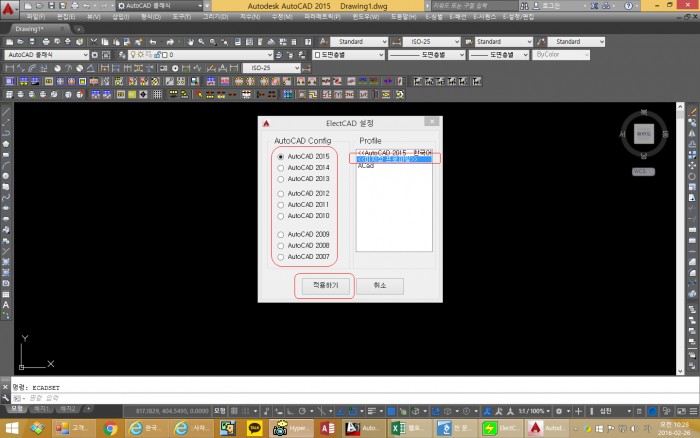Open the 수정(M) menu
This screenshot has height=438, width=700.
282,17
